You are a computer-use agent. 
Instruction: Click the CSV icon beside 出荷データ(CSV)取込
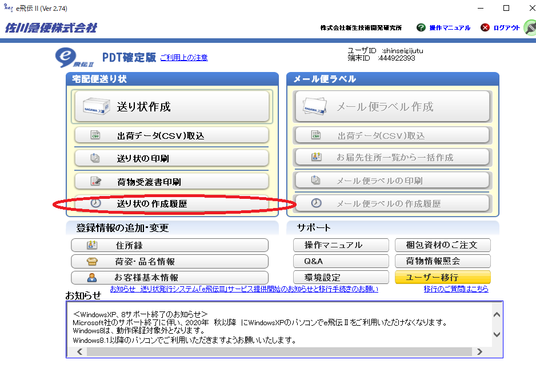coord(95,135)
